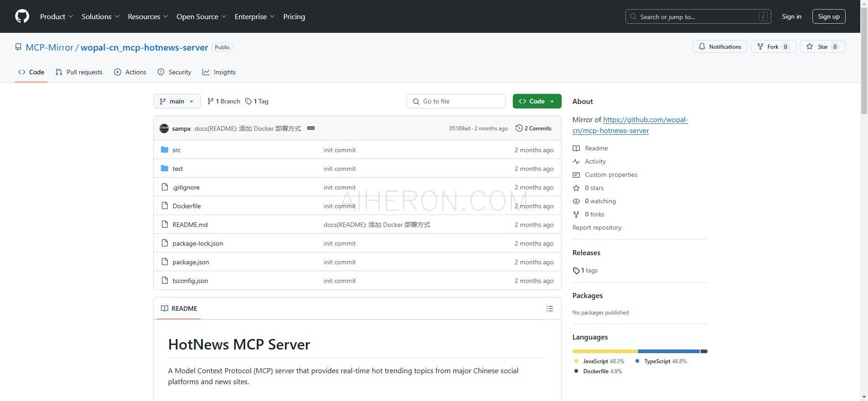
Task: Focus the Search or jump to field
Action: [x=698, y=16]
